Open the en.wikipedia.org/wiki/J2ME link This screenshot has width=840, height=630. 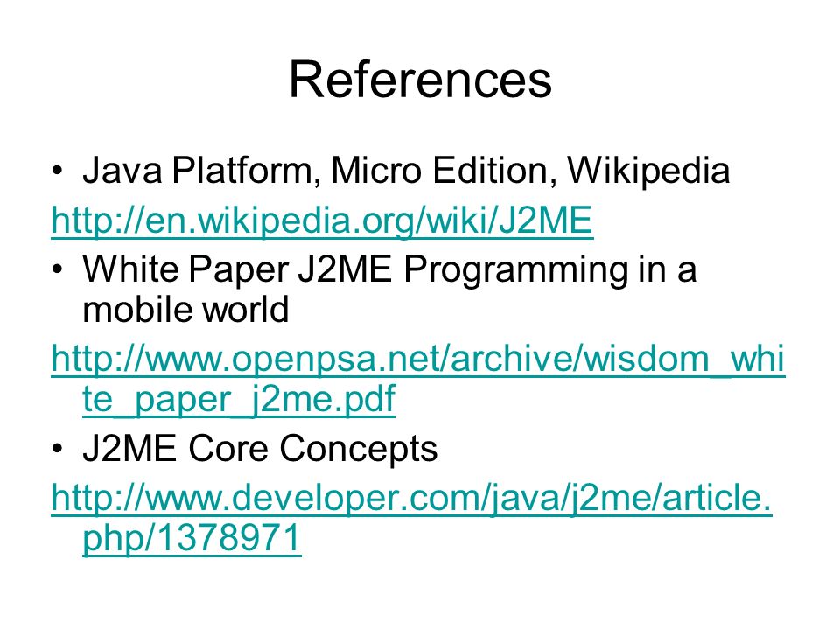[322, 220]
